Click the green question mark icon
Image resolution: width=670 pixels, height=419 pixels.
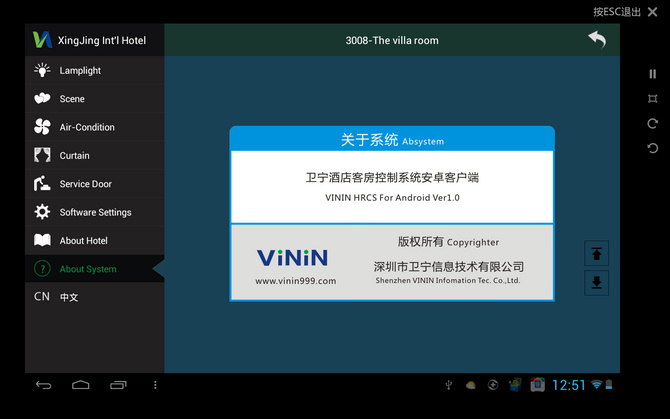point(42,269)
